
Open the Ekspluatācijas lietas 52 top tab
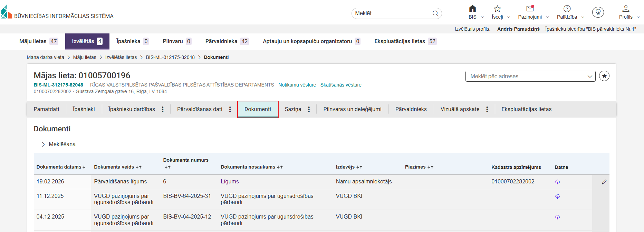(x=405, y=41)
